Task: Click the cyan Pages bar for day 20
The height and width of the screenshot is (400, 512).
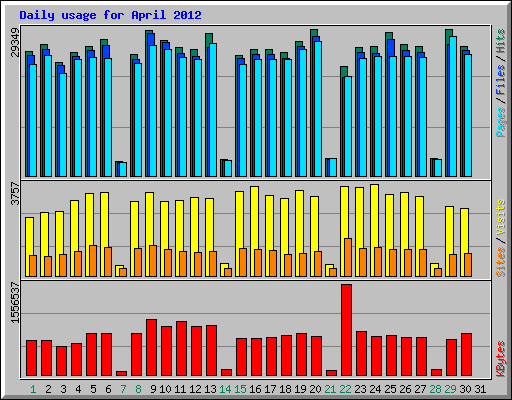Action: pyautogui.click(x=318, y=109)
